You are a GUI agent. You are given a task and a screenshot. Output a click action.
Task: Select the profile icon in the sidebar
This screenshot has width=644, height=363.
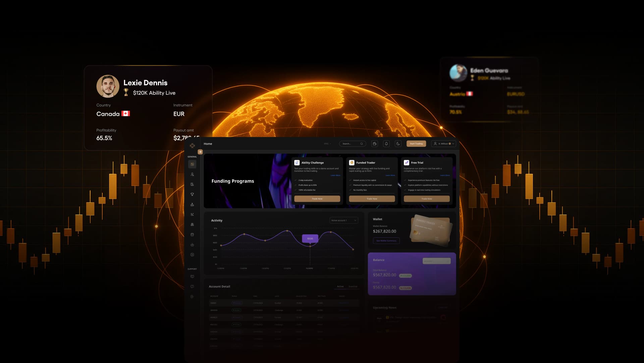[192, 174]
